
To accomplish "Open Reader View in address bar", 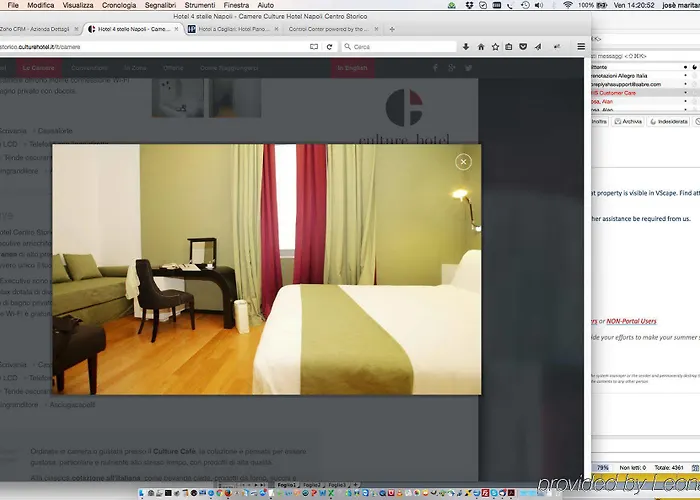I will tap(314, 47).
